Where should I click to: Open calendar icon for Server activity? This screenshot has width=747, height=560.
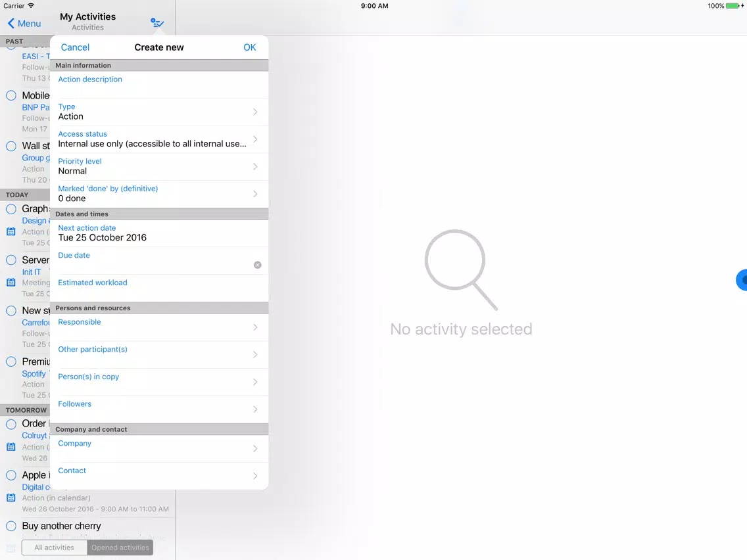click(11, 283)
